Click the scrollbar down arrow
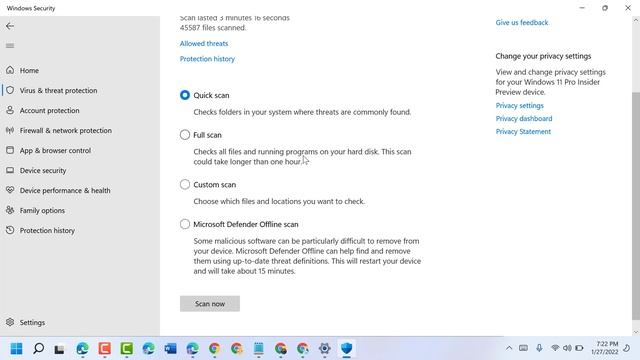 click(x=636, y=332)
